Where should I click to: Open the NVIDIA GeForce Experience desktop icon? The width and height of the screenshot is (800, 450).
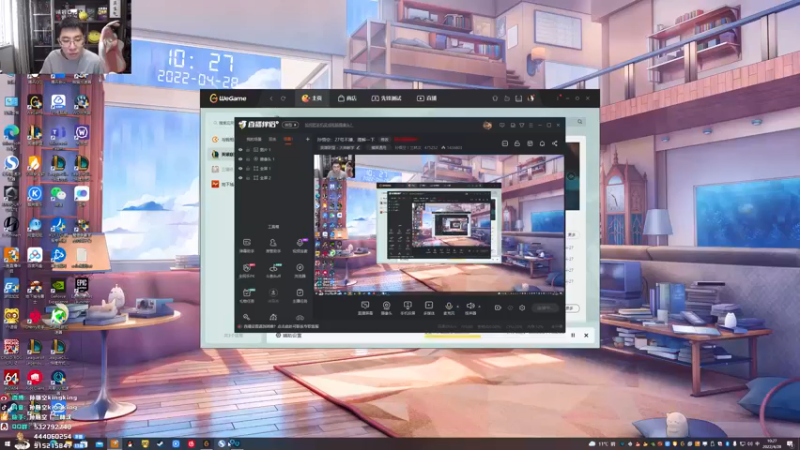(x=58, y=289)
